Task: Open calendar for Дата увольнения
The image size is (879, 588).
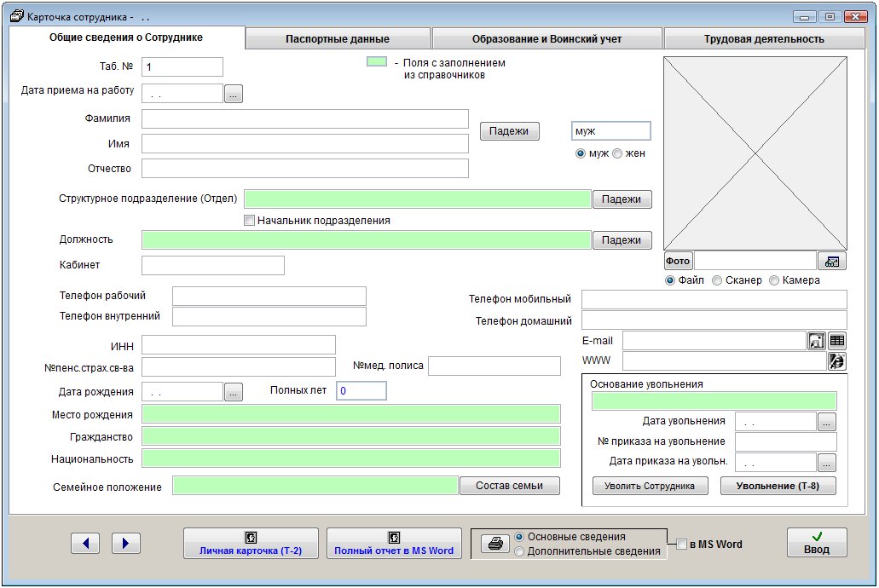Action: click(827, 422)
